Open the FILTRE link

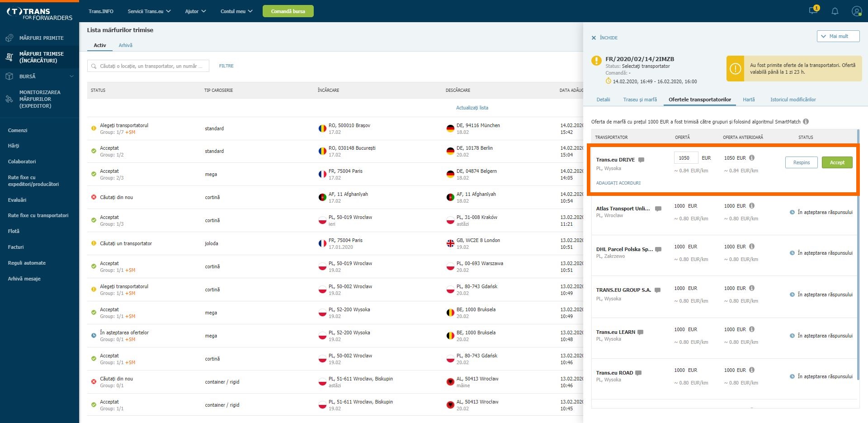click(x=226, y=66)
